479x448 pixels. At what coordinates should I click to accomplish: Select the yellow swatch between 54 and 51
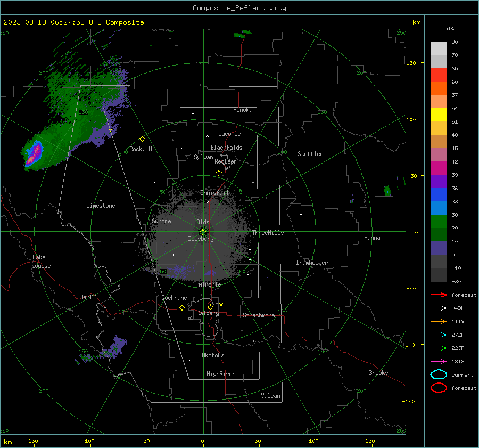[x=439, y=115]
